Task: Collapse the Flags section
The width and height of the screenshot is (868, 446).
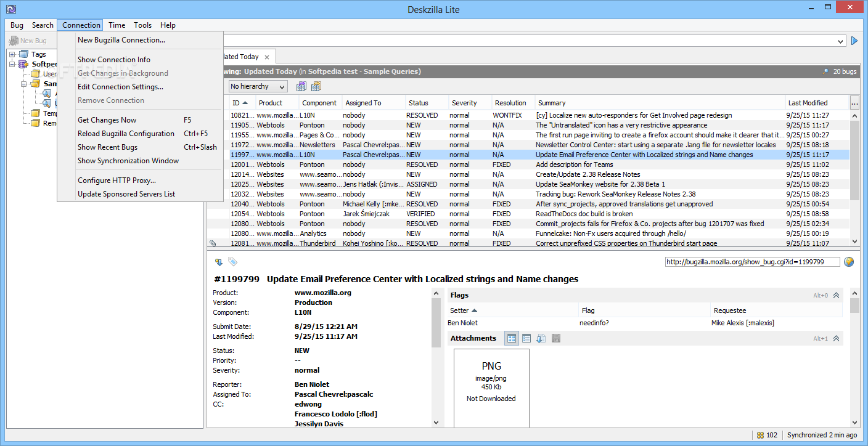Action: (x=837, y=296)
